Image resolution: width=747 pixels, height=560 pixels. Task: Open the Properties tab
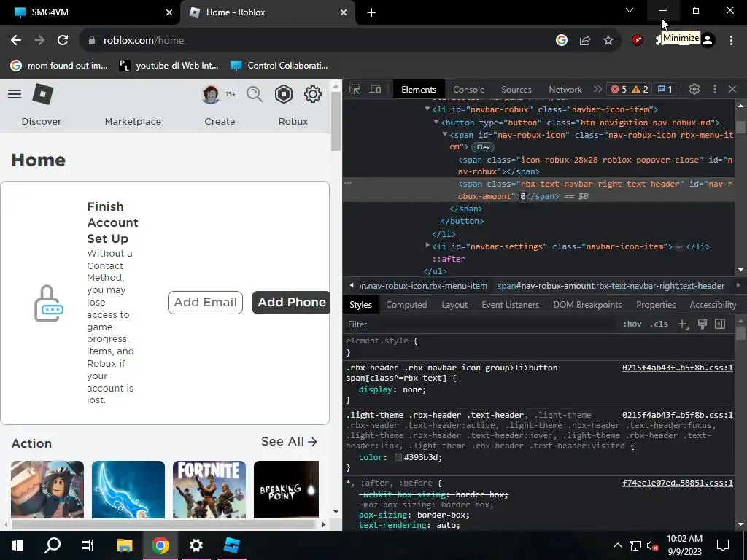pyautogui.click(x=656, y=305)
